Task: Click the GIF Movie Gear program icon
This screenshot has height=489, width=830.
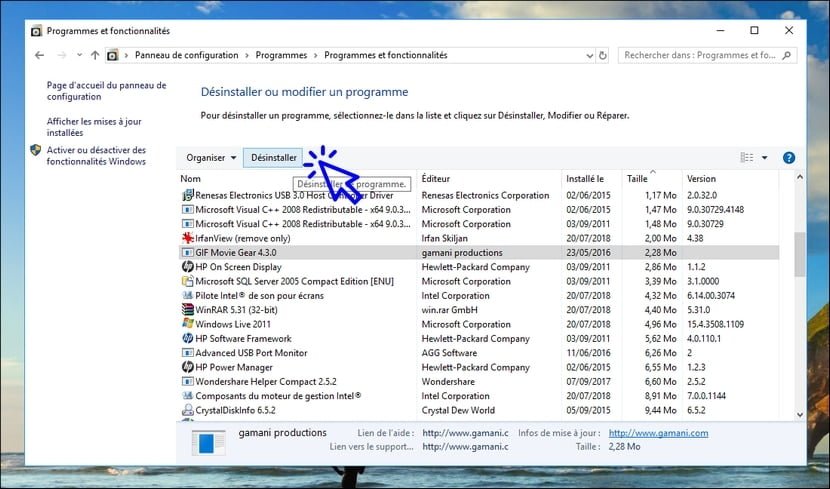Action: pyautogui.click(x=187, y=252)
